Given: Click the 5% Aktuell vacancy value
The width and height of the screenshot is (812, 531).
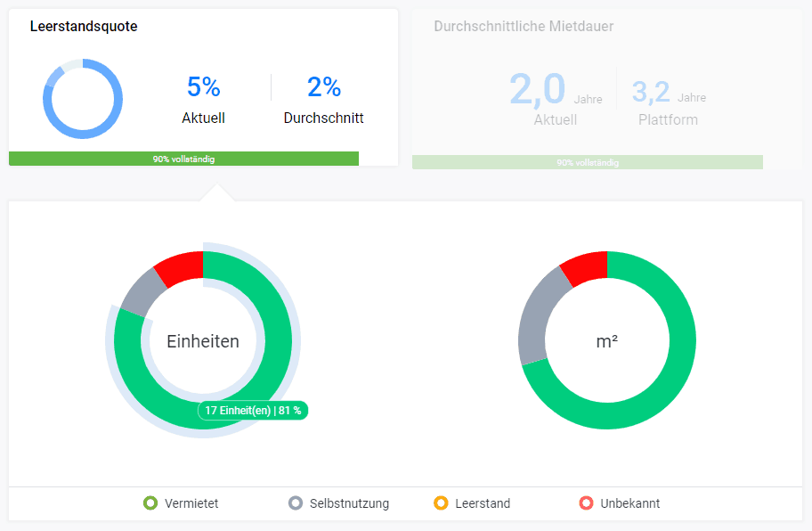Looking at the screenshot, I should coord(203,87).
